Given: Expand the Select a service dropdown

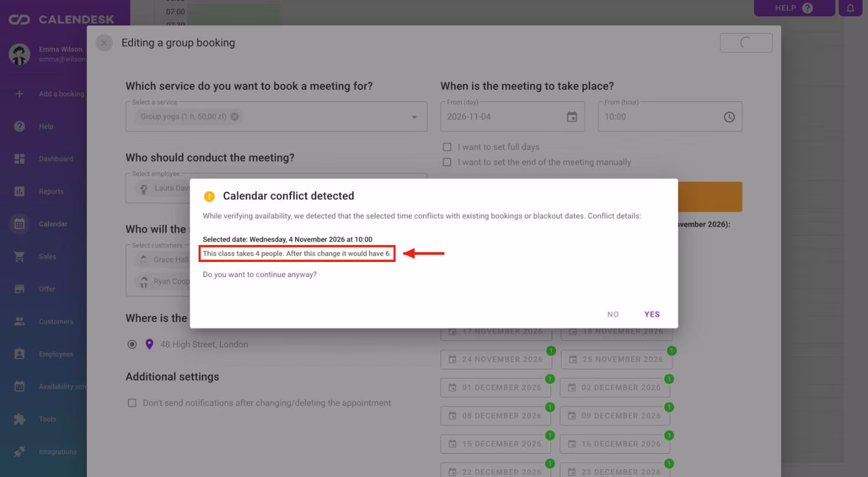Looking at the screenshot, I should pos(415,117).
